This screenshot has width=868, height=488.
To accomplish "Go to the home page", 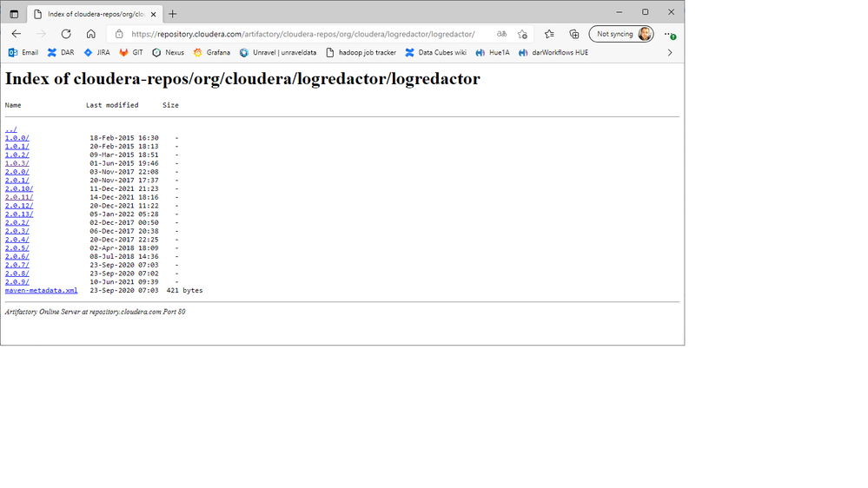I will [x=90, y=34].
